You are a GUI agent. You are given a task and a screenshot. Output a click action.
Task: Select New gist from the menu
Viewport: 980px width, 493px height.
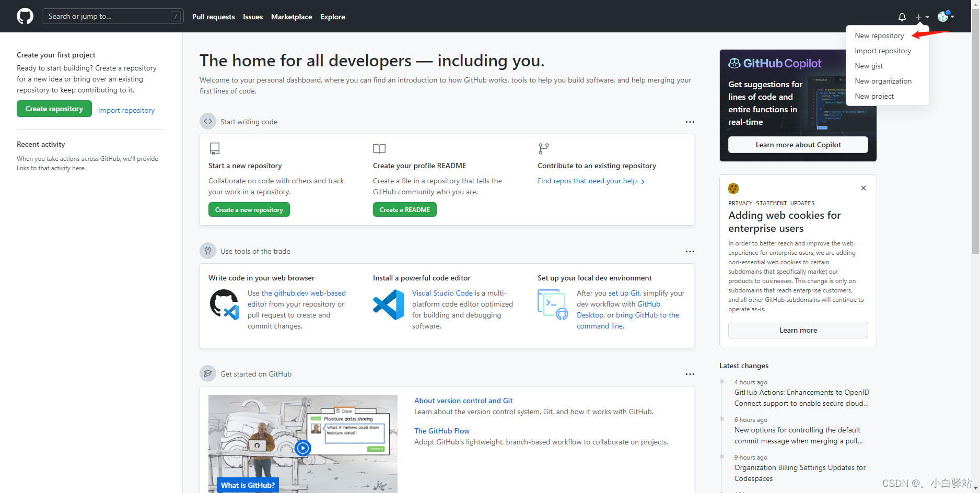click(x=869, y=66)
